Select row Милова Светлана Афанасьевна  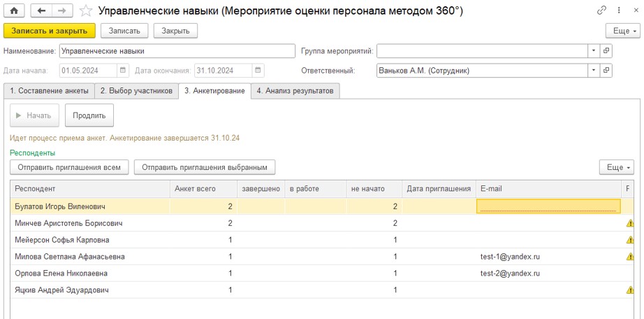[x=322, y=257]
